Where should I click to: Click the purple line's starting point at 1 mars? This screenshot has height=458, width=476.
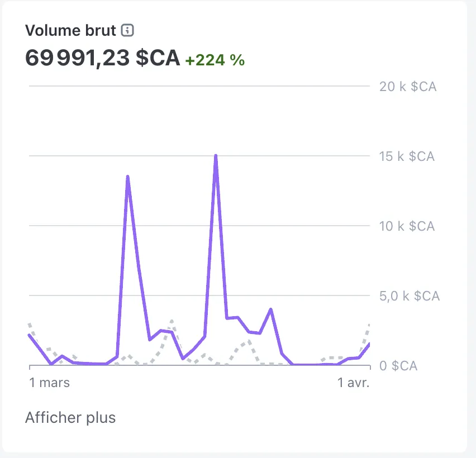click(x=30, y=335)
